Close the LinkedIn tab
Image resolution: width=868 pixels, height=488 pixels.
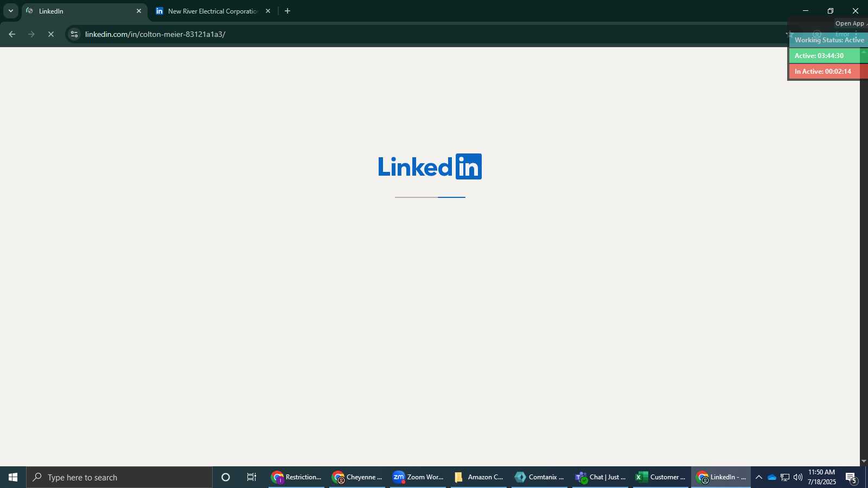[138, 11]
